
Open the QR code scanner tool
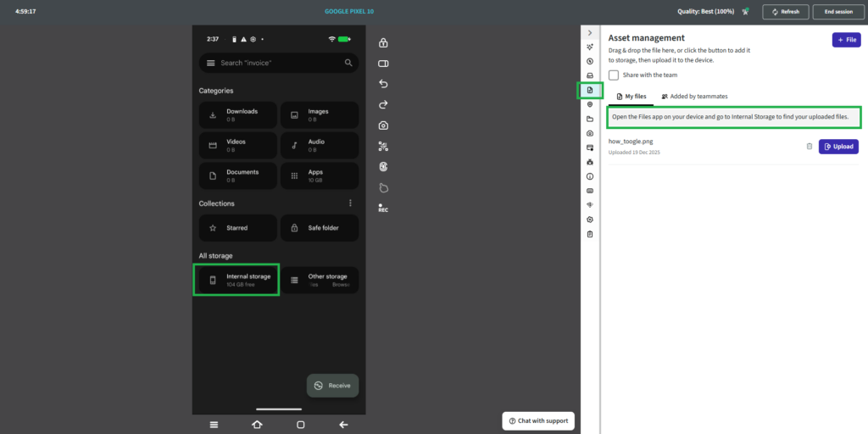point(383,146)
